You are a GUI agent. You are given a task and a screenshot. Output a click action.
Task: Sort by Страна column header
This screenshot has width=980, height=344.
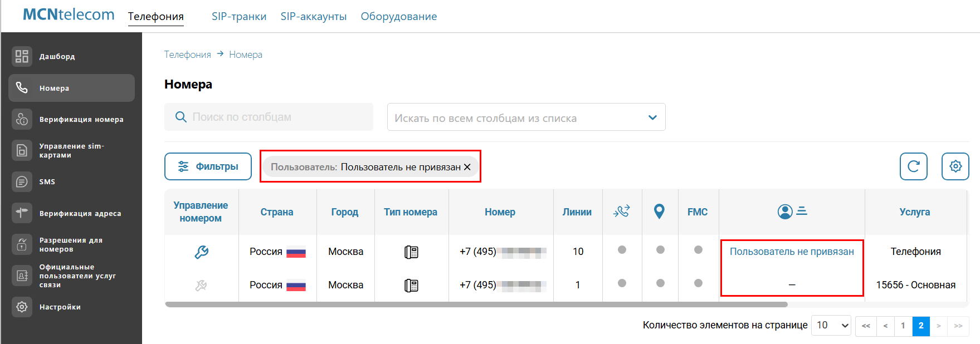click(277, 212)
